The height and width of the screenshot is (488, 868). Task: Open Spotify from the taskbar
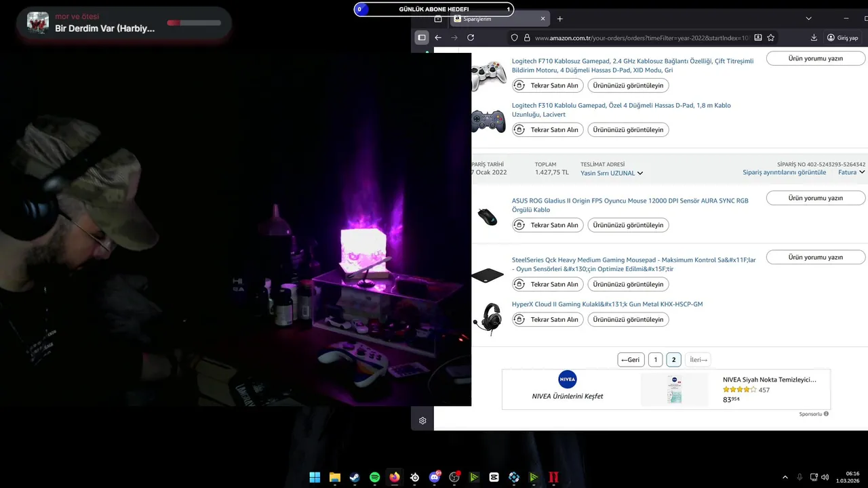point(375,477)
